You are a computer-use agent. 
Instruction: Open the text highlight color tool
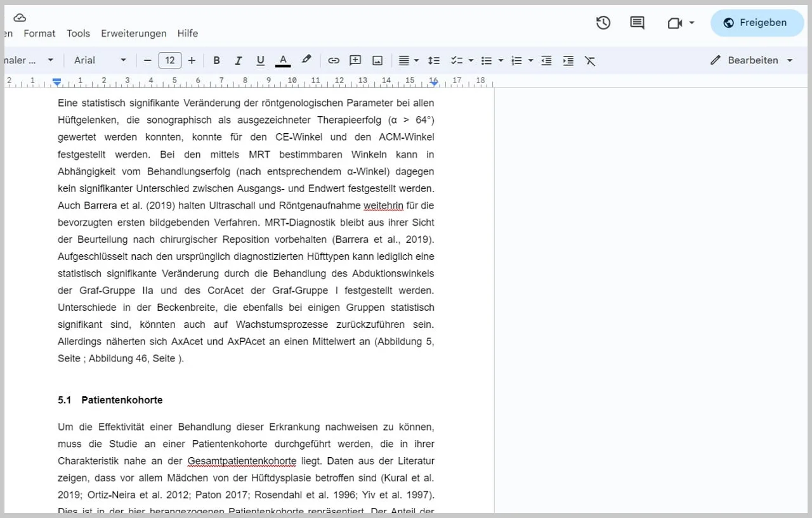tap(306, 60)
